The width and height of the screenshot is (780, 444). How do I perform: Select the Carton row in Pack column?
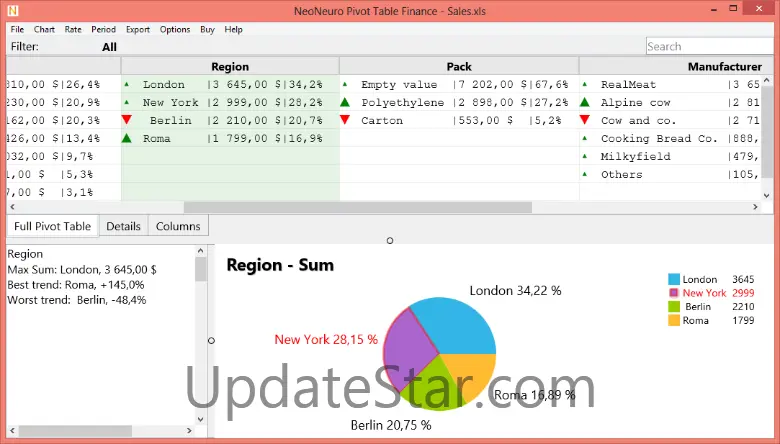[x=460, y=120]
